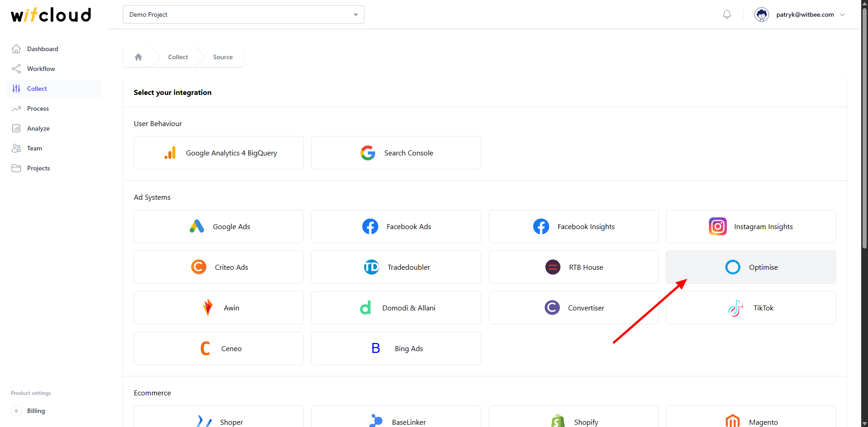
Task: Open Team page from sidebar
Action: coord(54,148)
